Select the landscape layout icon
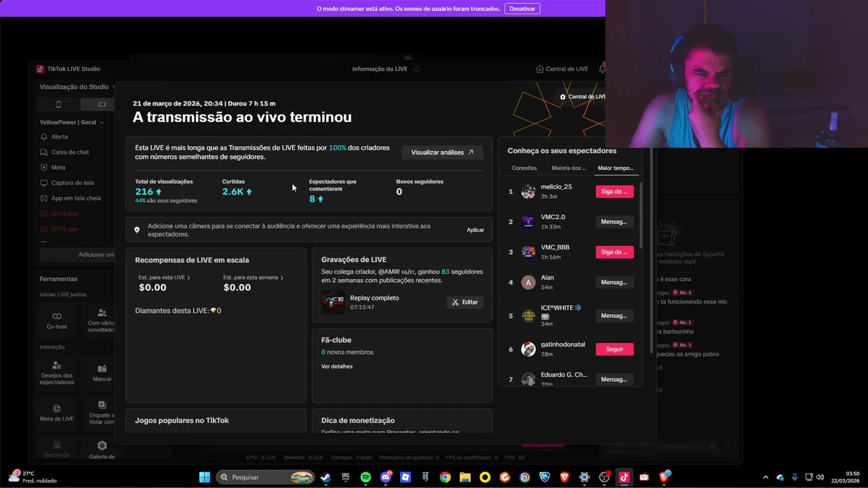 102,104
